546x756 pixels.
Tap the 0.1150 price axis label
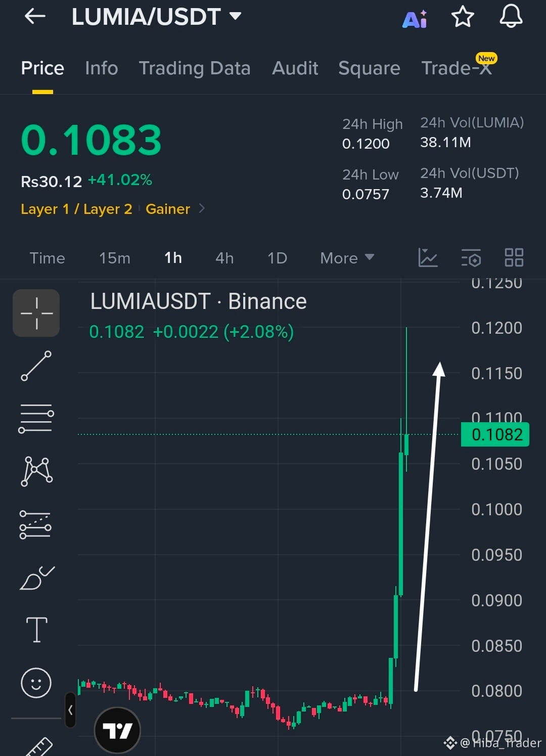[x=496, y=373]
